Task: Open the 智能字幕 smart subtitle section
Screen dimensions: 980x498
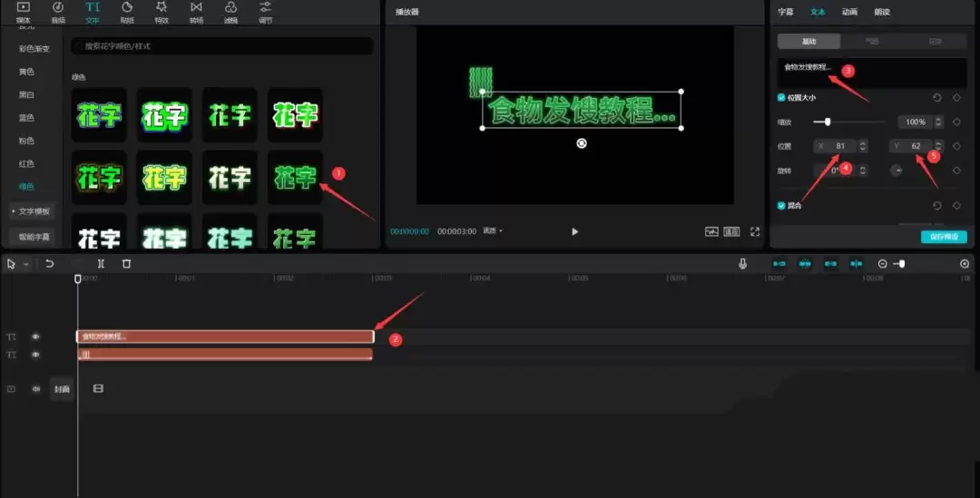Action: 34,237
